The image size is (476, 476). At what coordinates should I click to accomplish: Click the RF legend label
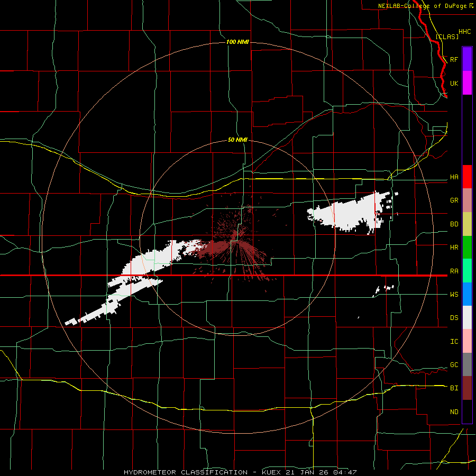coord(454,59)
